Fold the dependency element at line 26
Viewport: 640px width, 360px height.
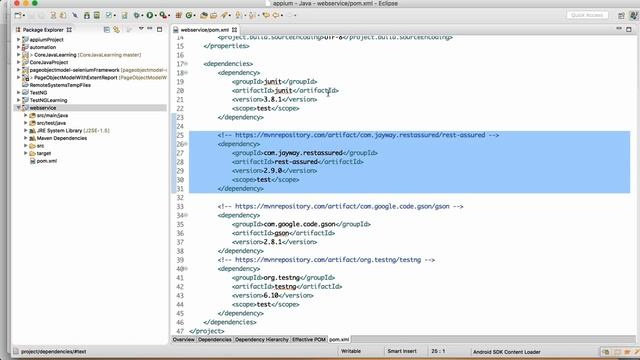[186, 144]
